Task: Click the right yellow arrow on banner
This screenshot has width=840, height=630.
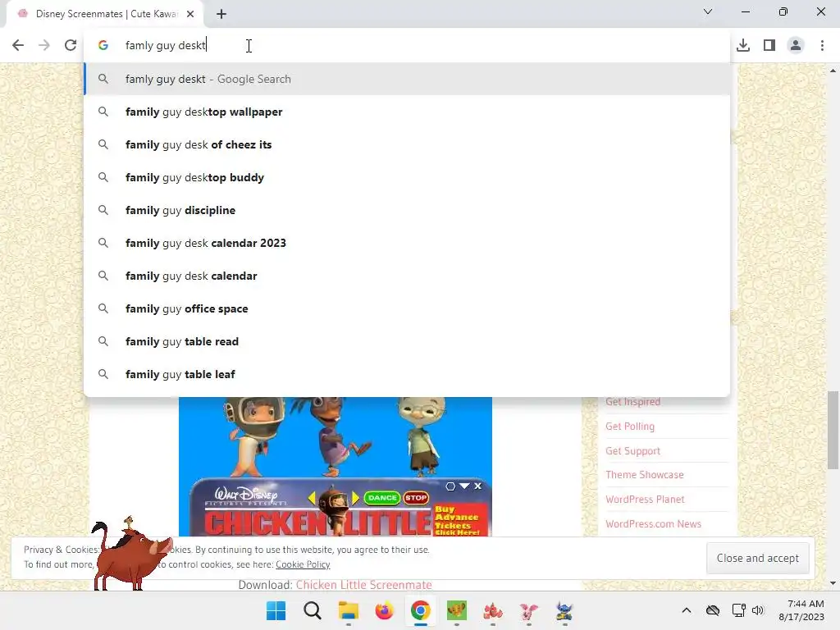Action: coord(355,498)
